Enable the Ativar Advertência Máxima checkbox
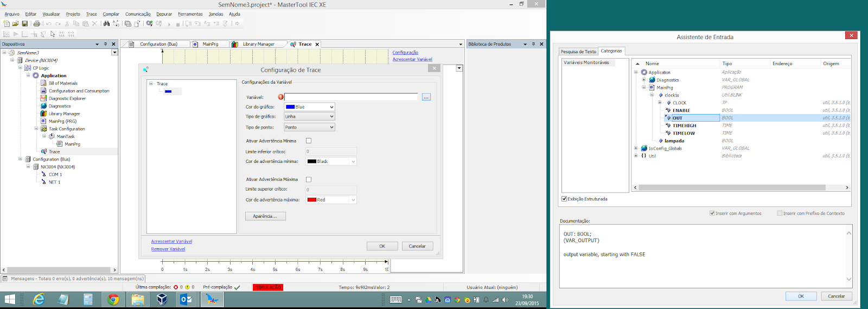 (309, 179)
